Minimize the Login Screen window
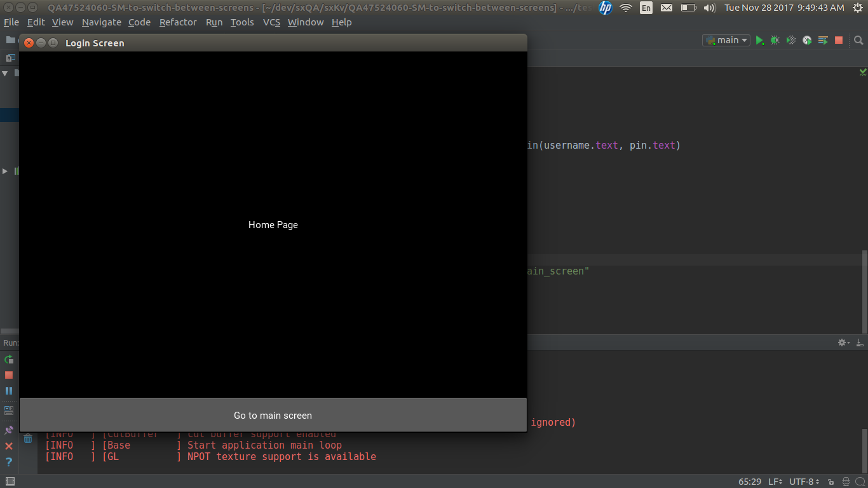Screen dimensions: 868x488 (41, 43)
